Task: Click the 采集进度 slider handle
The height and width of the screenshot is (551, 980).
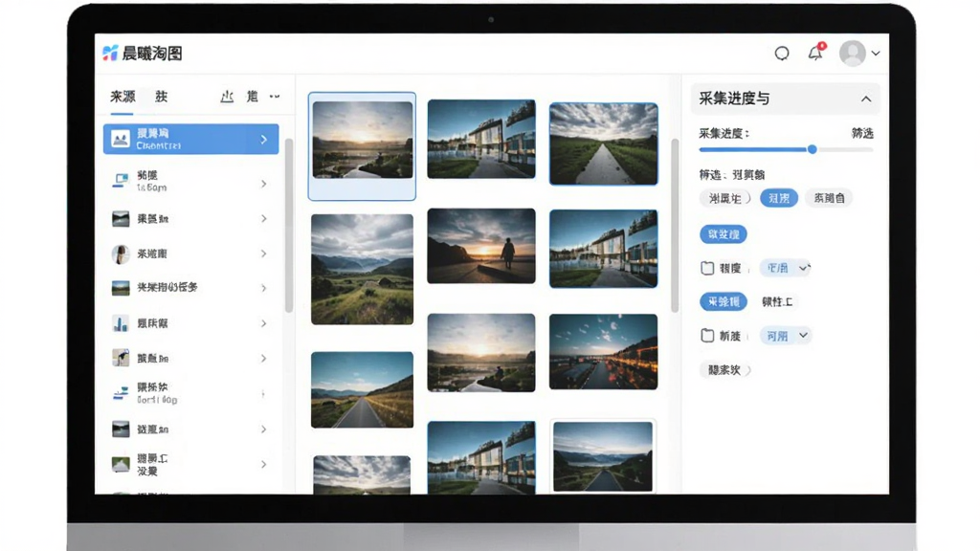Action: [x=812, y=149]
